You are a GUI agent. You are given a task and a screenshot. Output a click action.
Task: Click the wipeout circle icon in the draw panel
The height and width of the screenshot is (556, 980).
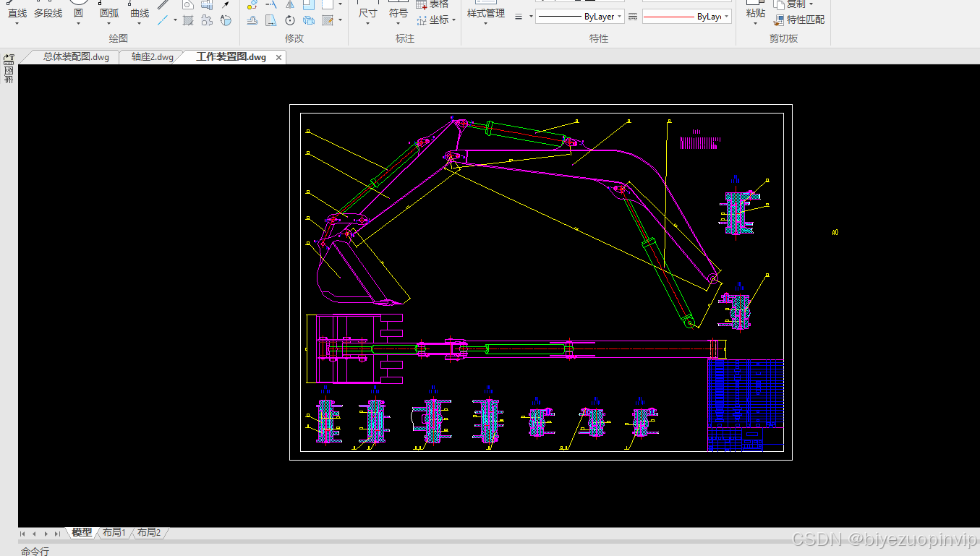[x=226, y=20]
